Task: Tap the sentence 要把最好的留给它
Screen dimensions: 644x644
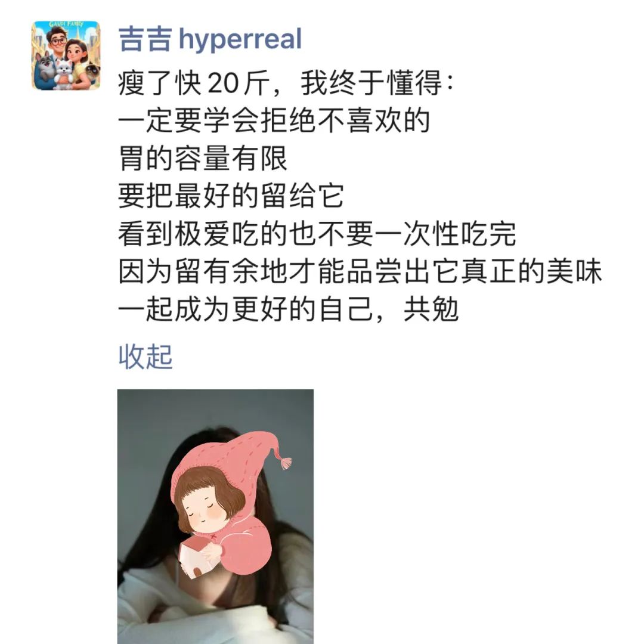Action: 231,196
